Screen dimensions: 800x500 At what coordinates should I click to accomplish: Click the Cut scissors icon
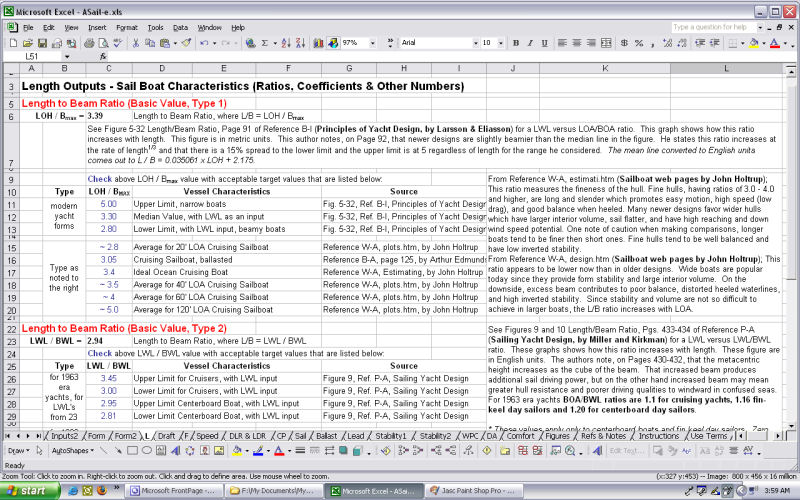click(x=136, y=43)
